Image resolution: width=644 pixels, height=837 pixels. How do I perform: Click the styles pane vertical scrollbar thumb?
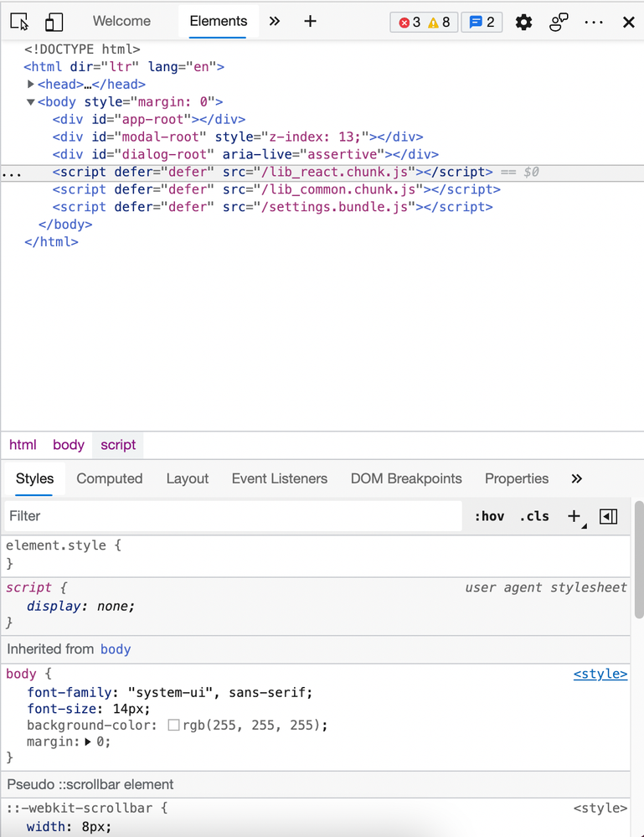(639, 560)
